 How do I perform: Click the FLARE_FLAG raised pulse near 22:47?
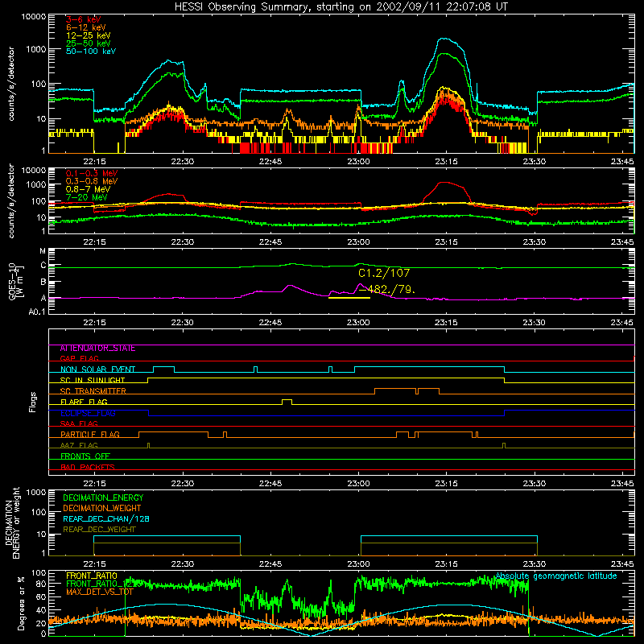click(x=287, y=401)
